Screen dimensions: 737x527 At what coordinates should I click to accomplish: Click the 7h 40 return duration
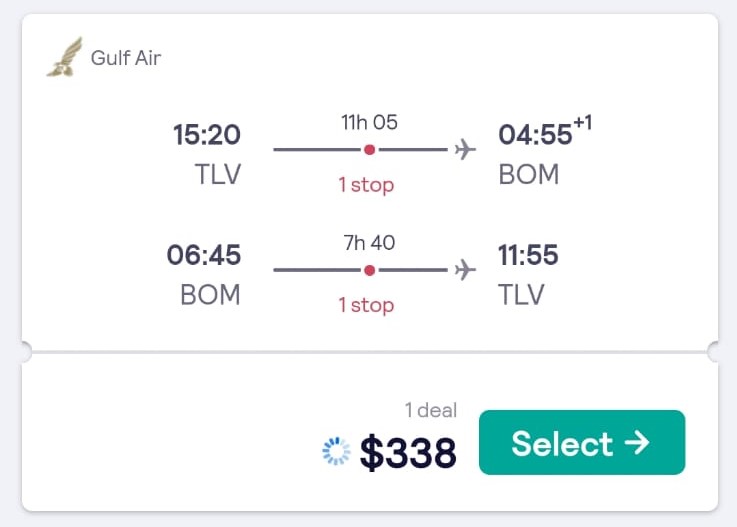pos(369,243)
